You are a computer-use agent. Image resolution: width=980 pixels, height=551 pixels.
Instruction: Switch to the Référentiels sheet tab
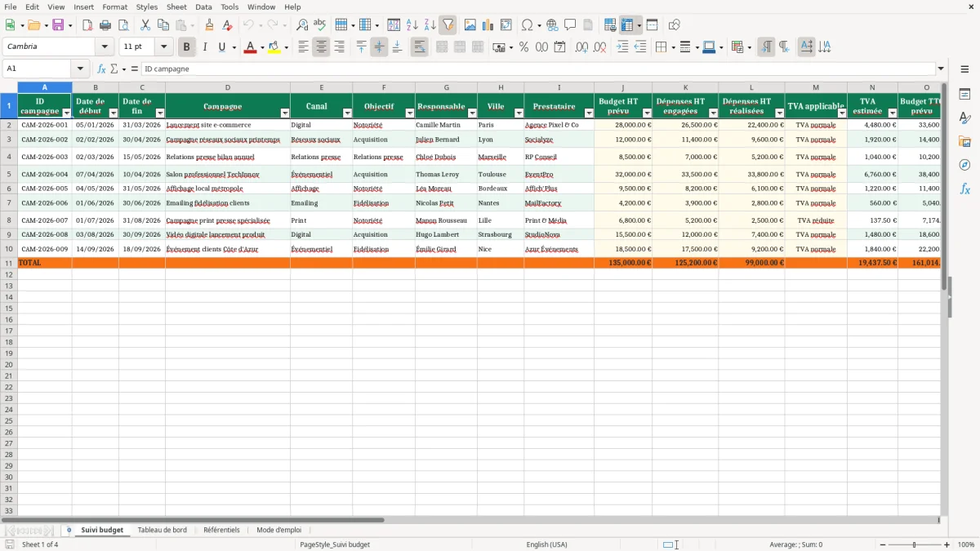221,530
